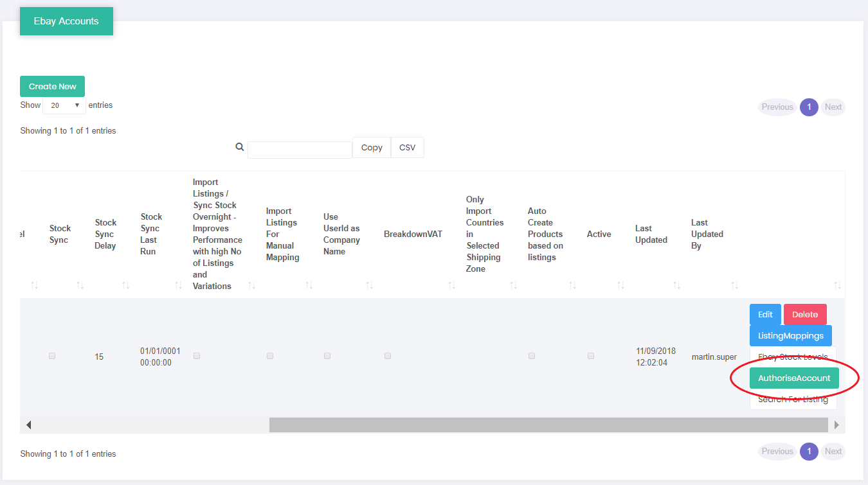Toggle Import Listings Overnight checkbox

click(197, 356)
